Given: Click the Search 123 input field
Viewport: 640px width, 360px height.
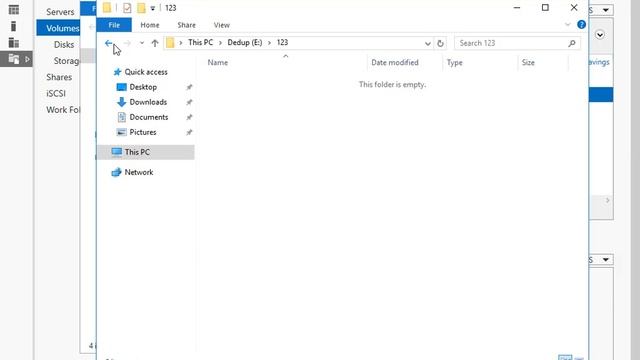Looking at the screenshot, I should (510, 43).
